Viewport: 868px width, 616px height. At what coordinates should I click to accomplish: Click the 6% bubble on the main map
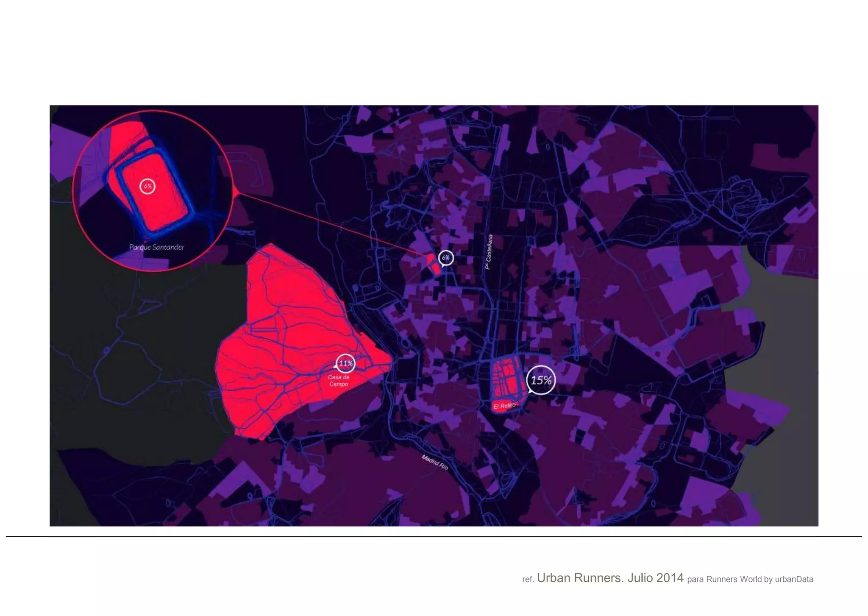click(445, 257)
